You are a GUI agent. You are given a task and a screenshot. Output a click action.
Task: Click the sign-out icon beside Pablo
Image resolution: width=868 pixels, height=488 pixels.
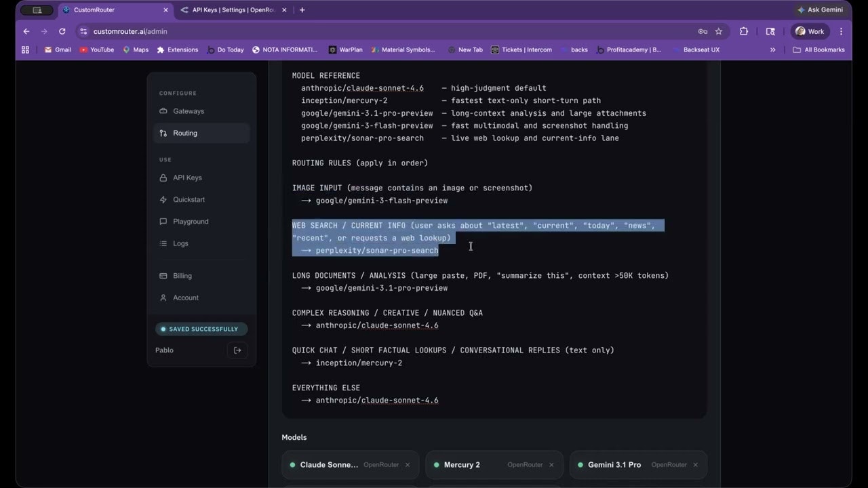(237, 350)
